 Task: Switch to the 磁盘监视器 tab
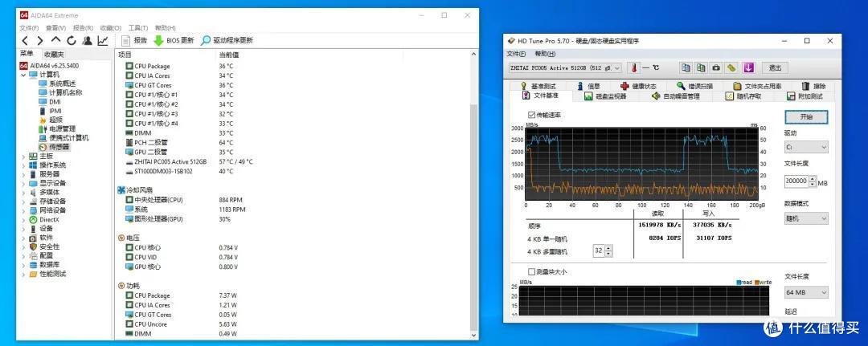pos(605,96)
